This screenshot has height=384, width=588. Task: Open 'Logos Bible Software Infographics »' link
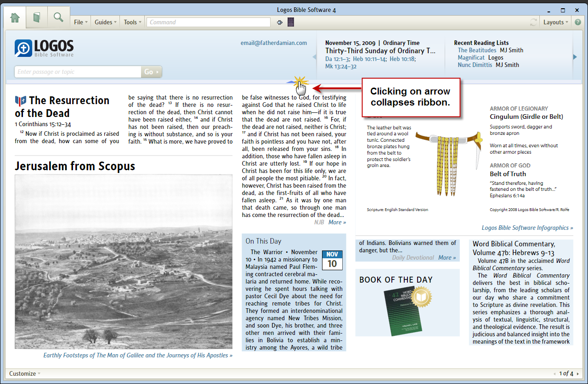point(527,228)
